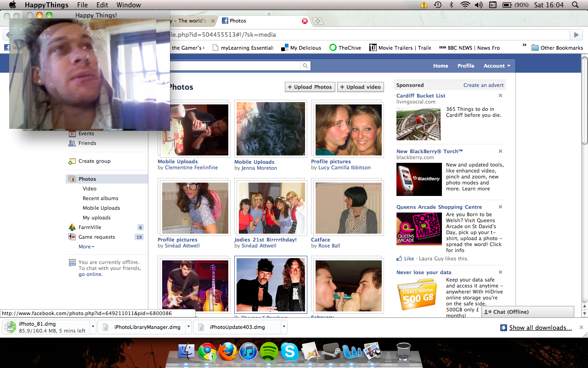
Task: Open Friends in the left sidebar
Action: tap(87, 143)
